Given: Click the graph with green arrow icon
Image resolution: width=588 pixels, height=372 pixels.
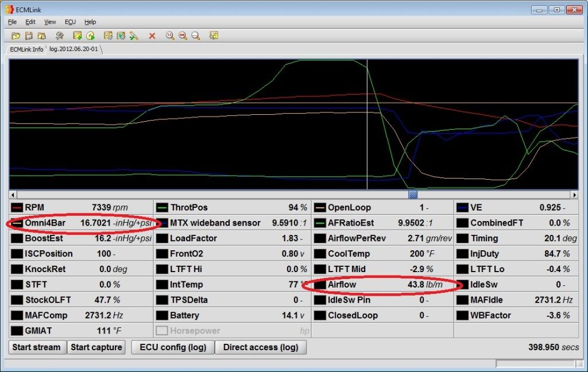Looking at the screenshot, I should click(78, 36).
